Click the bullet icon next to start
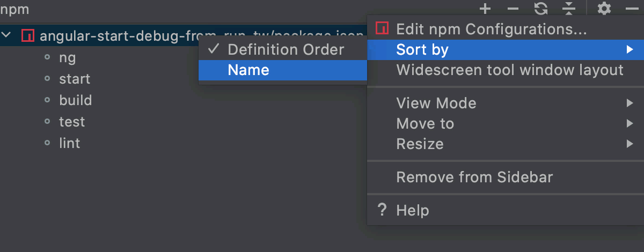644x252 pixels. coord(47,79)
